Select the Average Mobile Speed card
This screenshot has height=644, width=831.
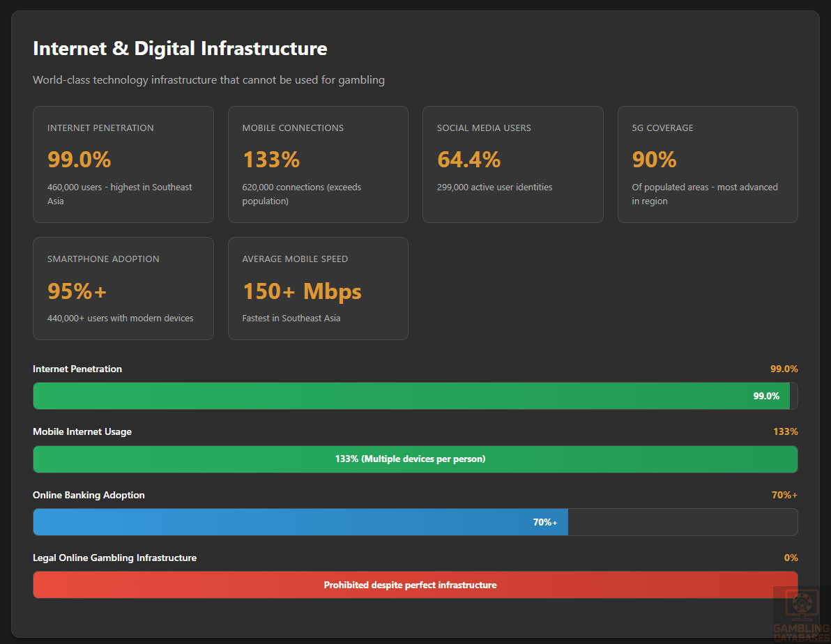[x=318, y=289]
